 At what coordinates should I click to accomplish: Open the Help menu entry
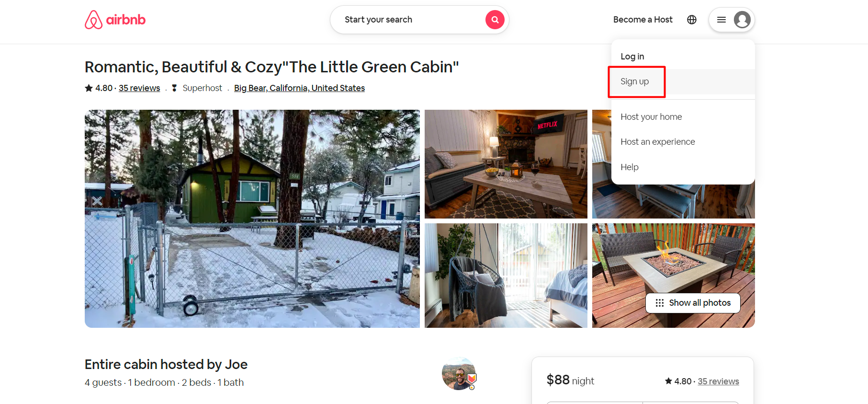point(630,167)
